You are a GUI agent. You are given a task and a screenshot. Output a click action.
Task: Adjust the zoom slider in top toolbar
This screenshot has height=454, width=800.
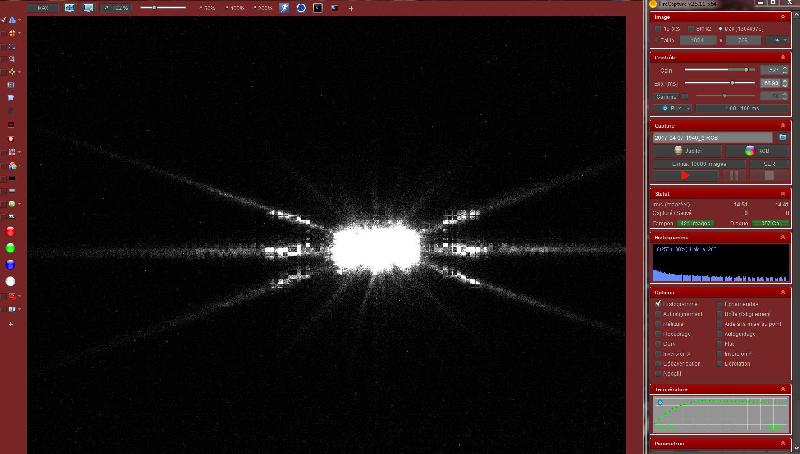(163, 8)
